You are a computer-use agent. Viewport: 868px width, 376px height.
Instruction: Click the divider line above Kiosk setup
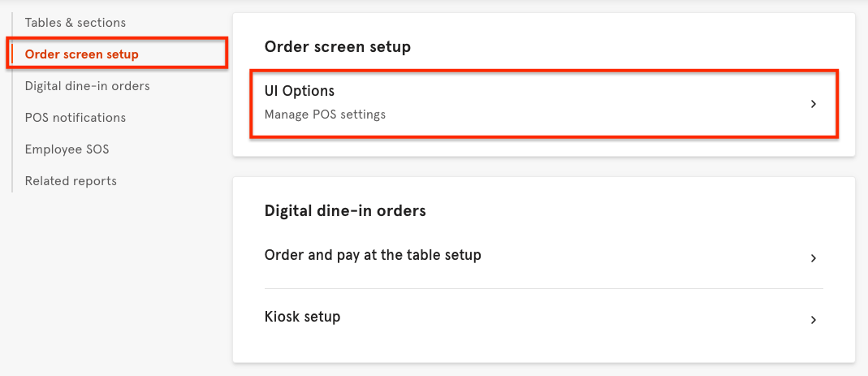[543, 288]
